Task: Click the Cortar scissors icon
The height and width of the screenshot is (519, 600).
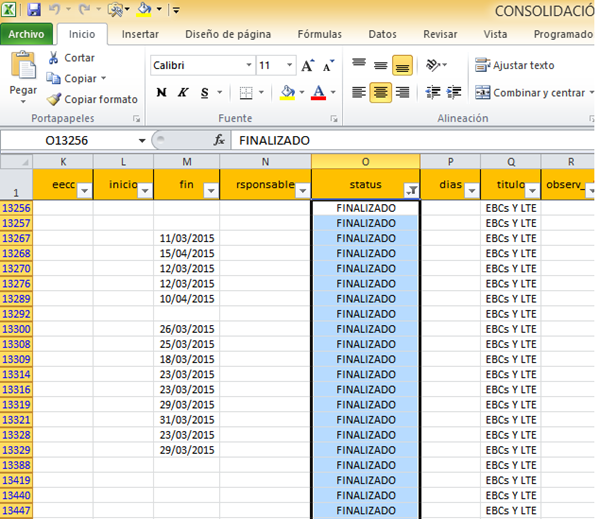Action: click(54, 58)
